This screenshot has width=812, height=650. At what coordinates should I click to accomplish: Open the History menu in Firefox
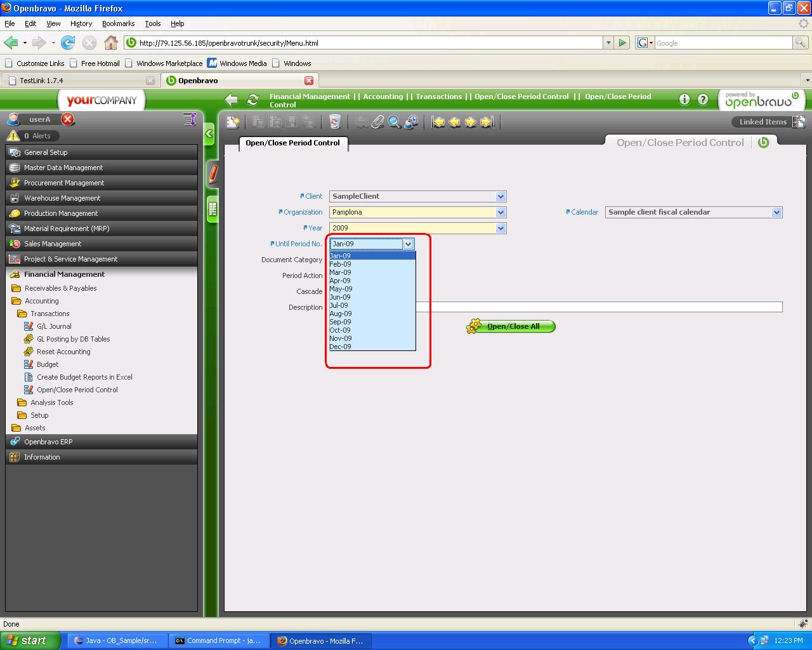point(81,23)
